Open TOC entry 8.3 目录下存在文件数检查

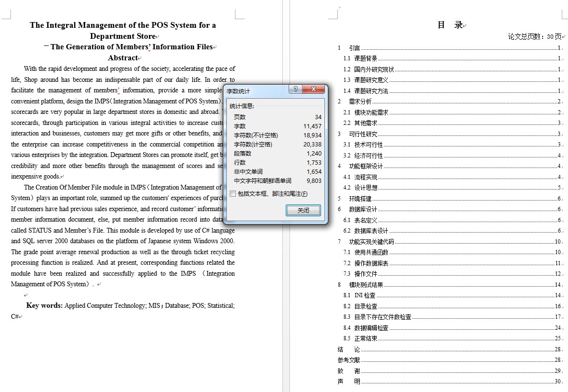452,317
